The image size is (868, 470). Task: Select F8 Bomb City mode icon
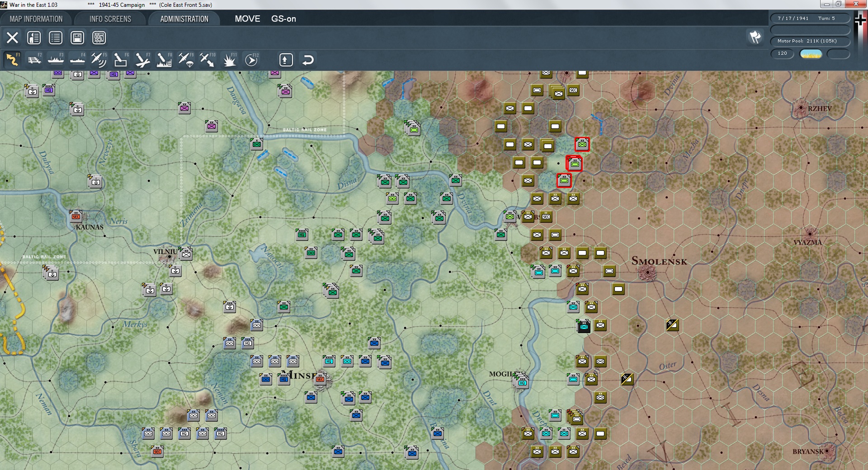pos(164,60)
